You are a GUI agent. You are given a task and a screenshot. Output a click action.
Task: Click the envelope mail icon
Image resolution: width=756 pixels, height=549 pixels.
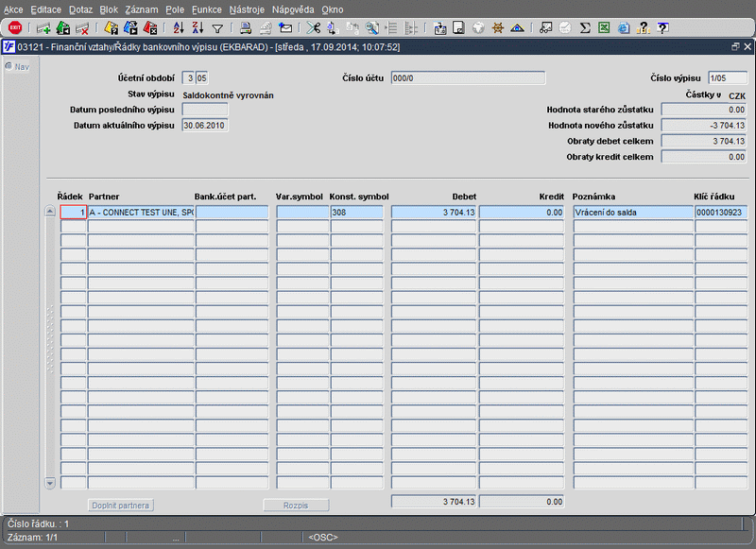[x=285, y=28]
